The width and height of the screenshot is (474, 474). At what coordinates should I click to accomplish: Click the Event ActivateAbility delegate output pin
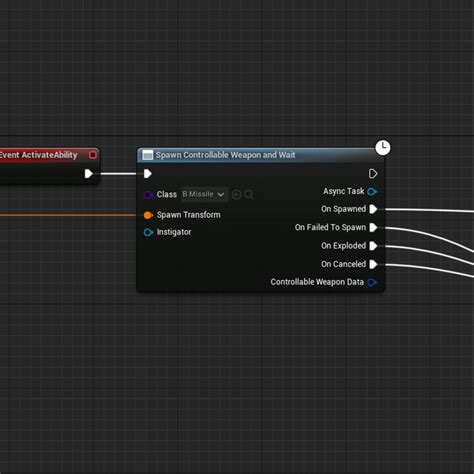pos(93,155)
